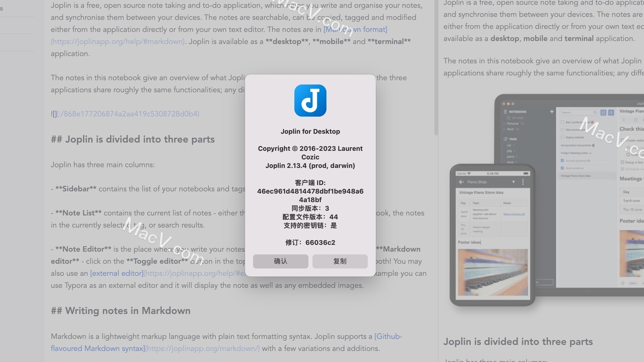The width and height of the screenshot is (644, 362).
Task: Click the external editor link text
Action: [117, 273]
